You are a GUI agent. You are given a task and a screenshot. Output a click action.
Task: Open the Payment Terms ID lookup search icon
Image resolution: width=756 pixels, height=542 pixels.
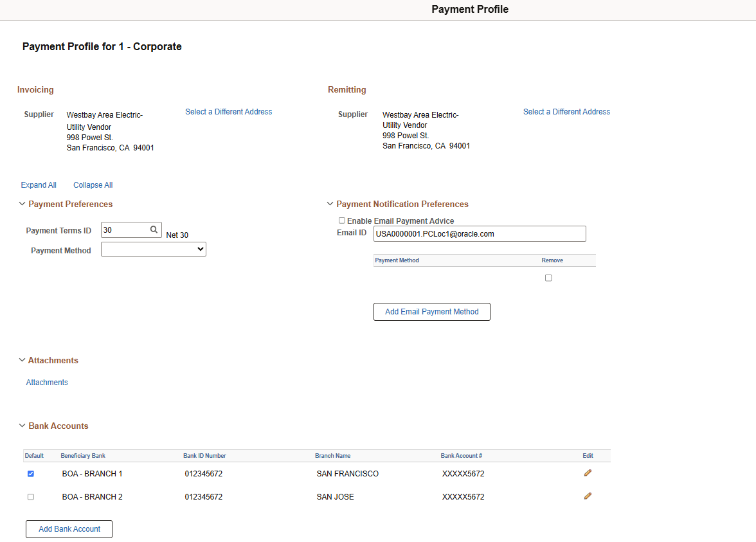(154, 229)
